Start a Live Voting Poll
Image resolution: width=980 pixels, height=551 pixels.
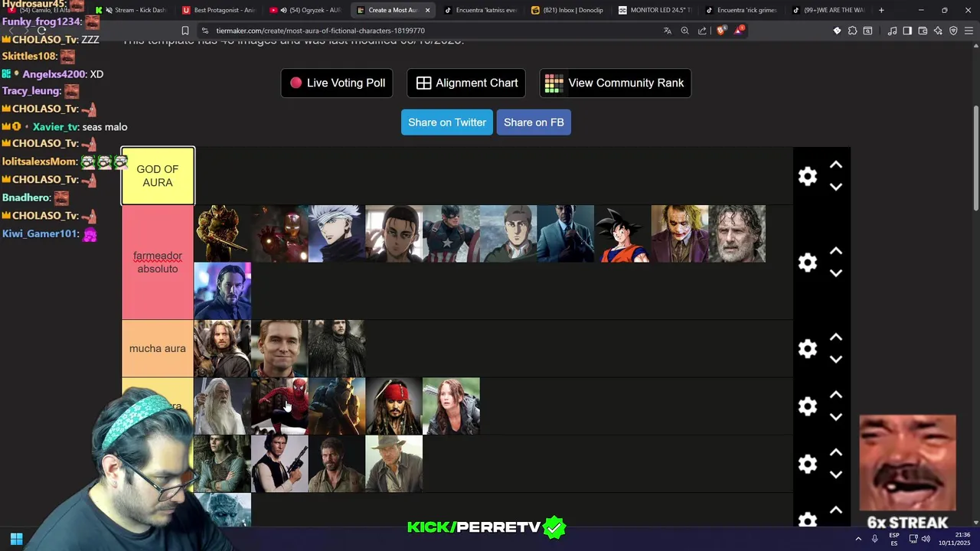[337, 83]
